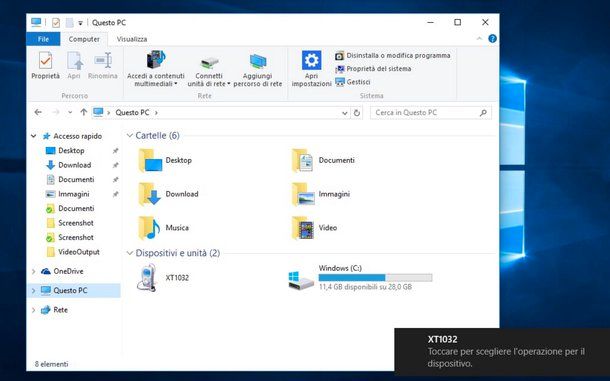Click the "8 elementi" status text
The image size is (610, 381).
pos(51,364)
